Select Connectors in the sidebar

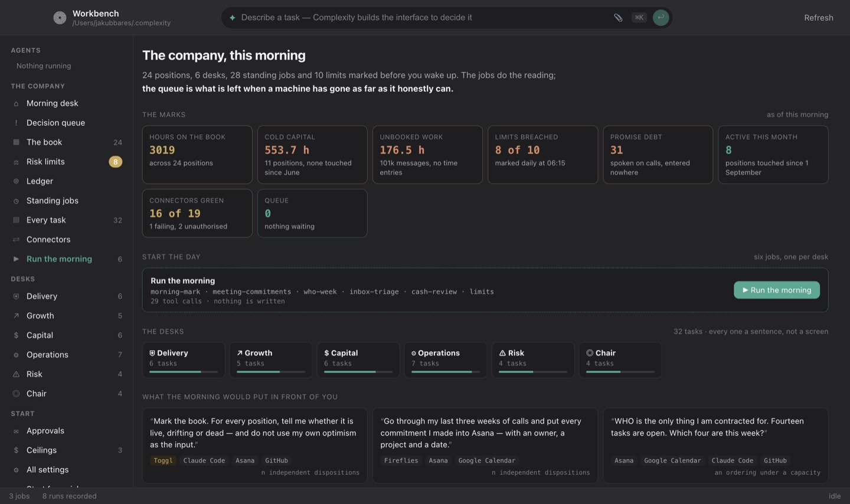tap(67, 240)
